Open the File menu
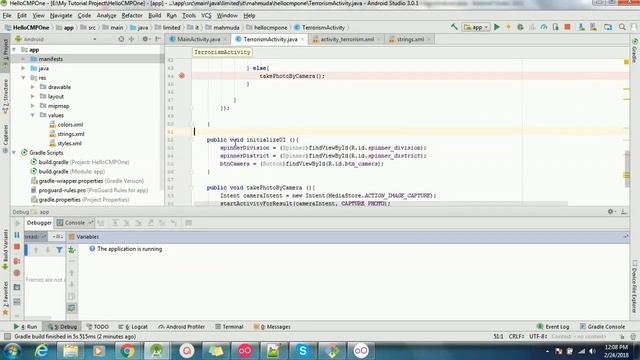This screenshot has height=360, width=640. click(7, 16)
